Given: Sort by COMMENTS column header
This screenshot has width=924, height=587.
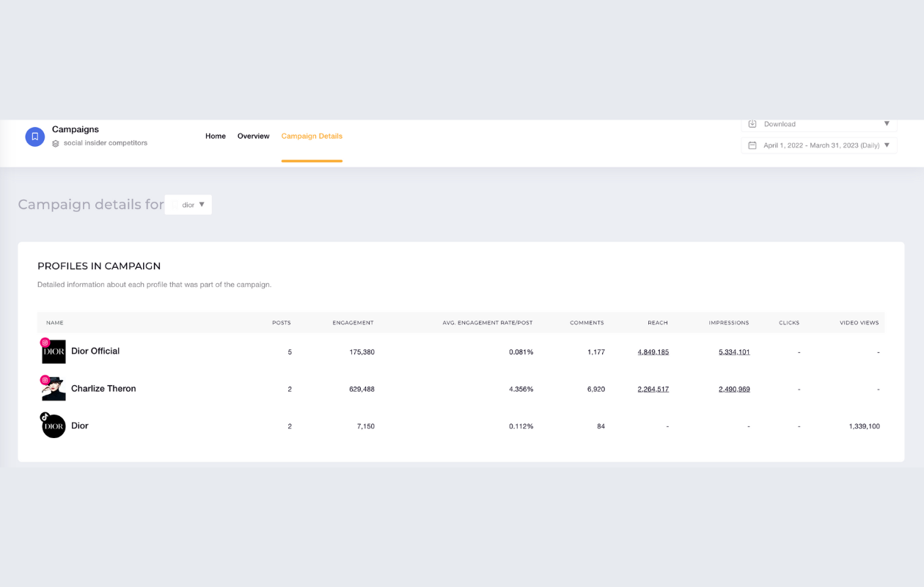Looking at the screenshot, I should pyautogui.click(x=587, y=323).
